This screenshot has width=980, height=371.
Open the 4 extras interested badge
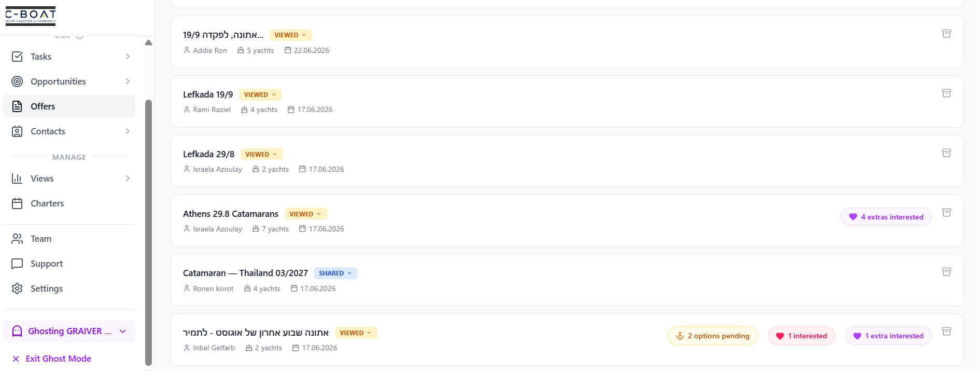tap(886, 217)
